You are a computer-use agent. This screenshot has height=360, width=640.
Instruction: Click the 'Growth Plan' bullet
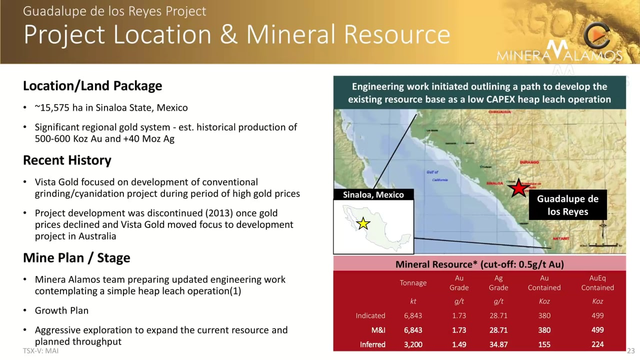[x=62, y=311]
